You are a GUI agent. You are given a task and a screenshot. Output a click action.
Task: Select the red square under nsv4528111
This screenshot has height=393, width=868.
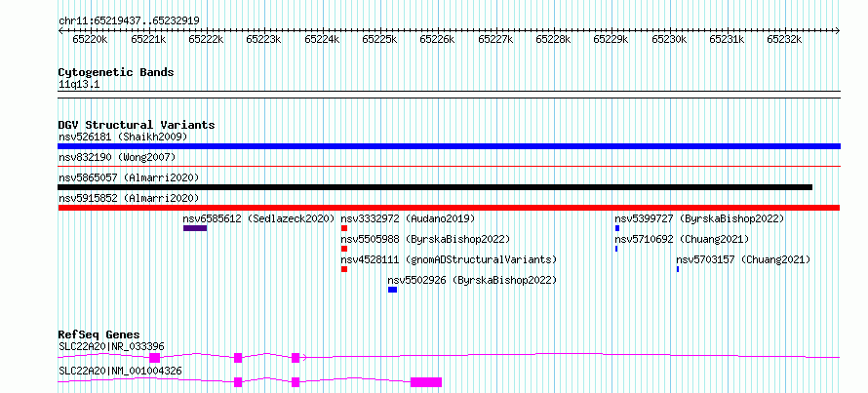pos(344,269)
